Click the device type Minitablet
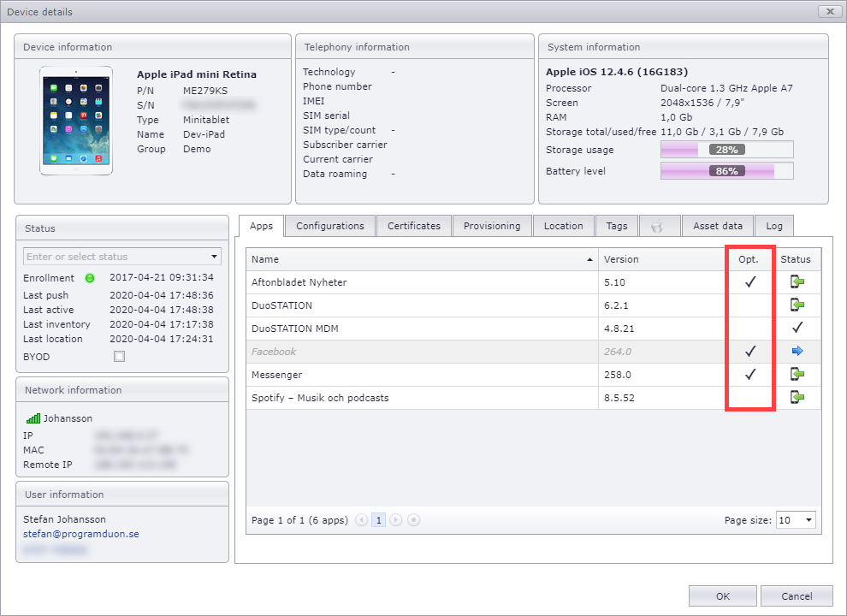The height and width of the screenshot is (616, 847). click(206, 120)
